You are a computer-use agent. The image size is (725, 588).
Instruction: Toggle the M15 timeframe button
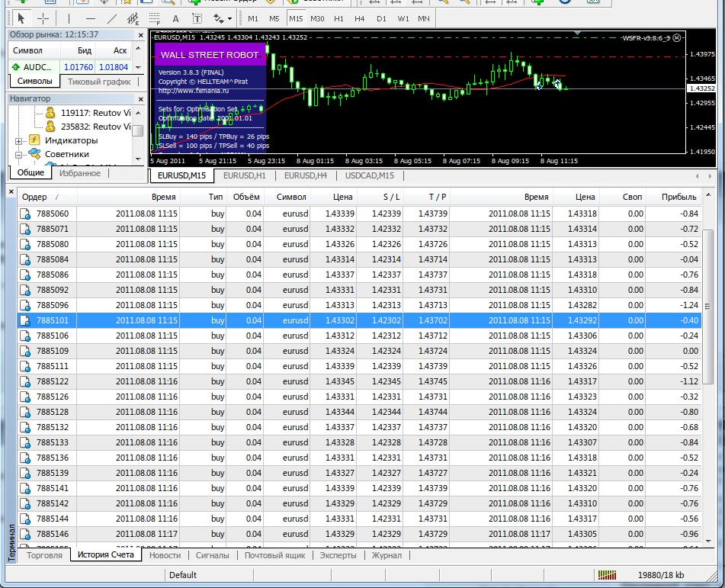tap(296, 18)
